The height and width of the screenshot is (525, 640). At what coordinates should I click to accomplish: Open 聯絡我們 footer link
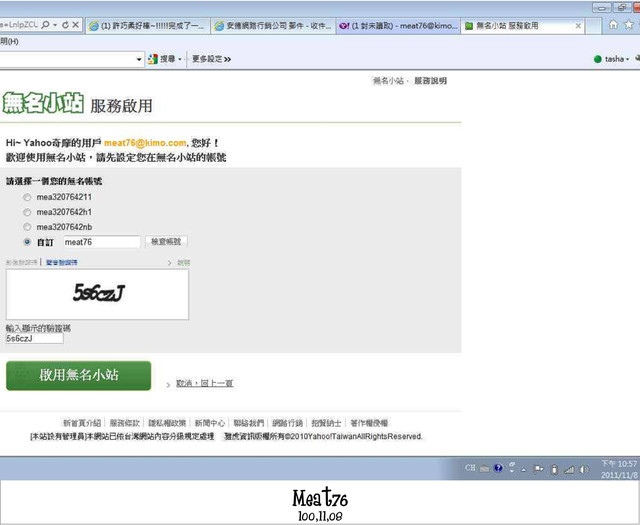point(249,423)
